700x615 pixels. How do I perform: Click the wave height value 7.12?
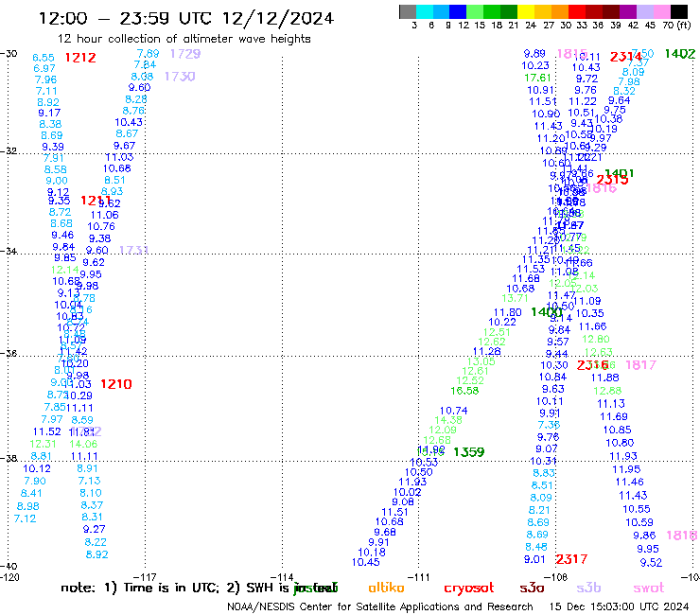pos(25,519)
